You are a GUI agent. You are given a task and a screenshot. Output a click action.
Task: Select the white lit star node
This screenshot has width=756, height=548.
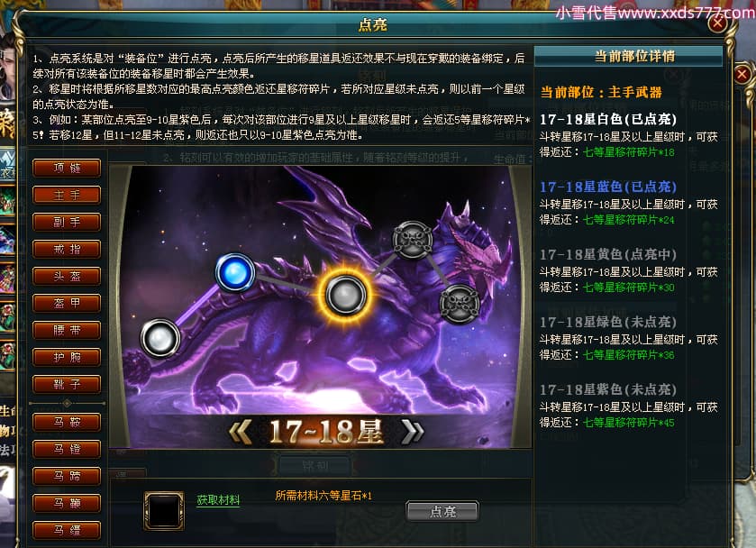160,338
